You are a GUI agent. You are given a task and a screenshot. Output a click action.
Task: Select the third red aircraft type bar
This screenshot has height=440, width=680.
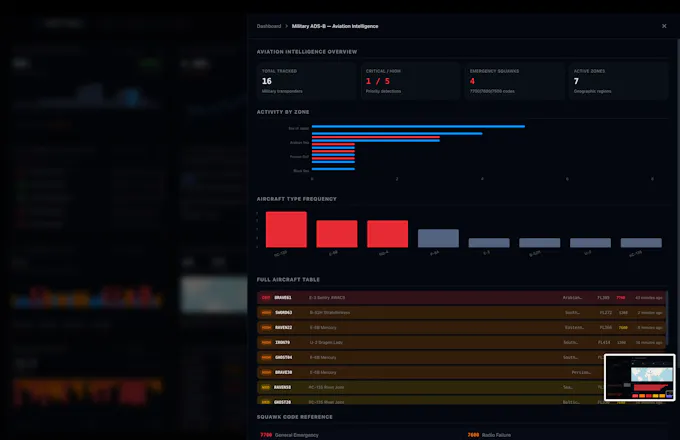point(387,234)
